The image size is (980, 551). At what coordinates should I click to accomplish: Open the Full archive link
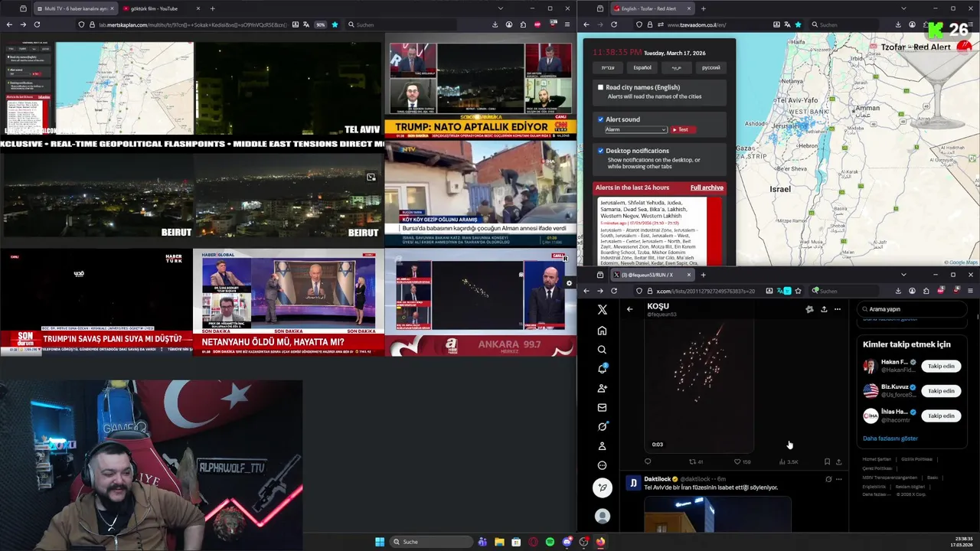707,187
